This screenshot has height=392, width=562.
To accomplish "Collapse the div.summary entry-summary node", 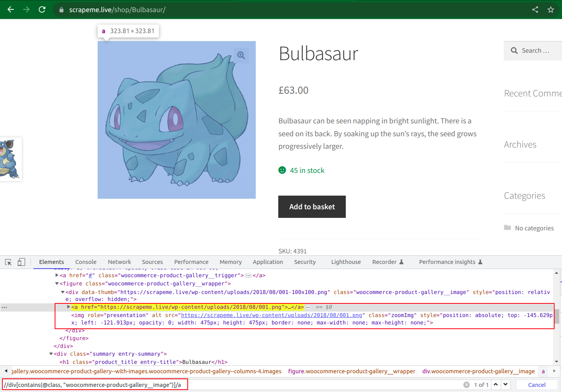I will (x=51, y=354).
